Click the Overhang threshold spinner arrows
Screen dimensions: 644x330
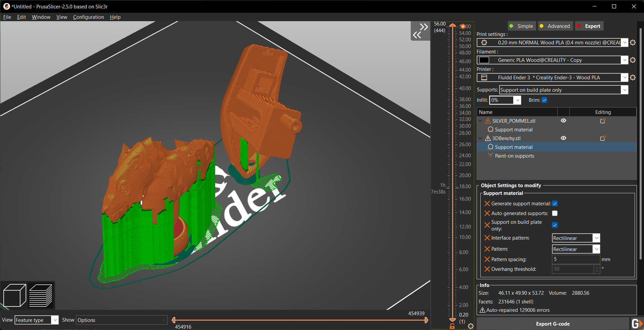click(597, 269)
